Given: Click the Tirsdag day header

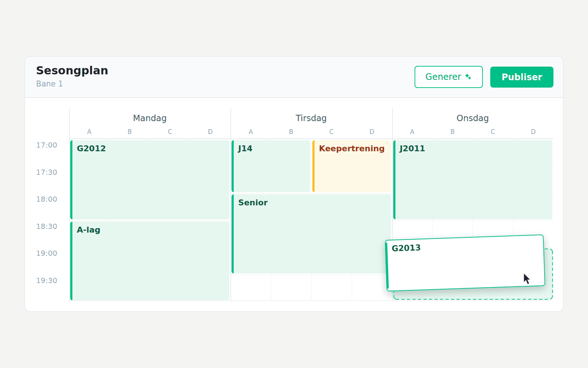Looking at the screenshot, I should (x=311, y=118).
